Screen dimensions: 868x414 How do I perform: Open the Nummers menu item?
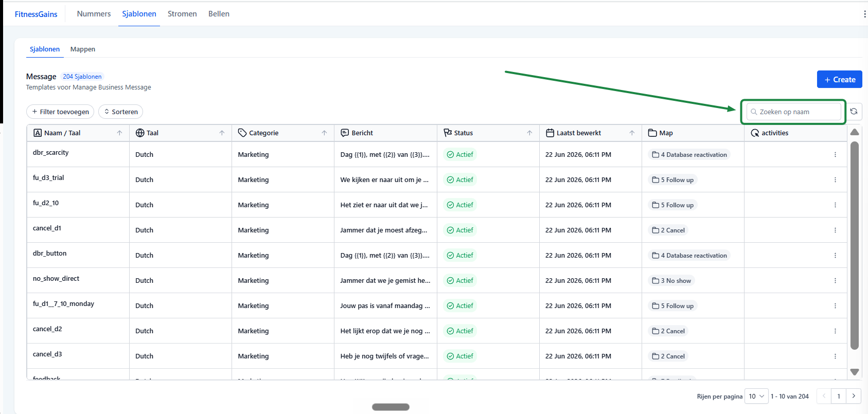(94, 14)
